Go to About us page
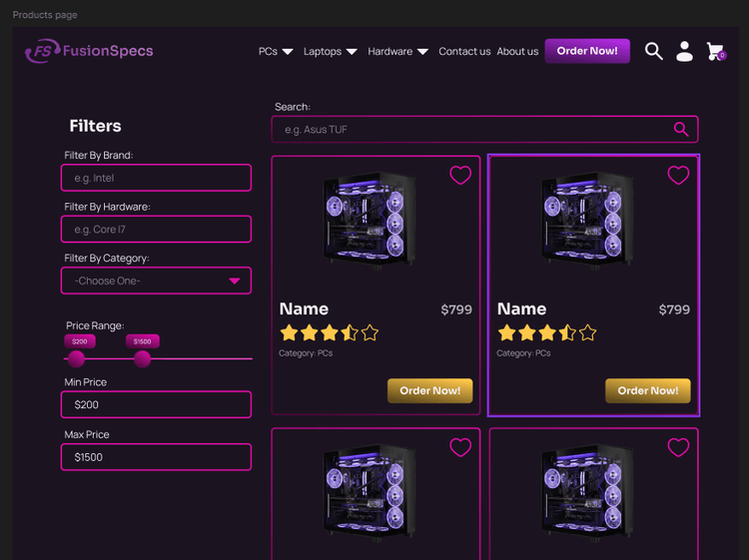Image resolution: width=749 pixels, height=560 pixels. pyautogui.click(x=517, y=51)
